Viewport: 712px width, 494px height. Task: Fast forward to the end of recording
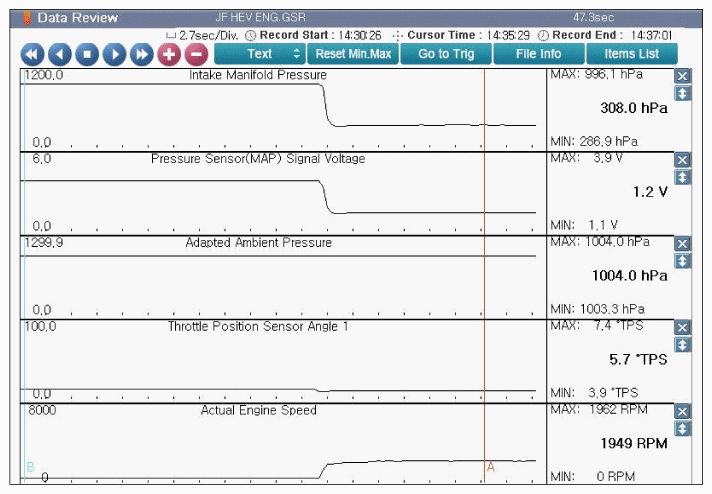click(x=141, y=54)
